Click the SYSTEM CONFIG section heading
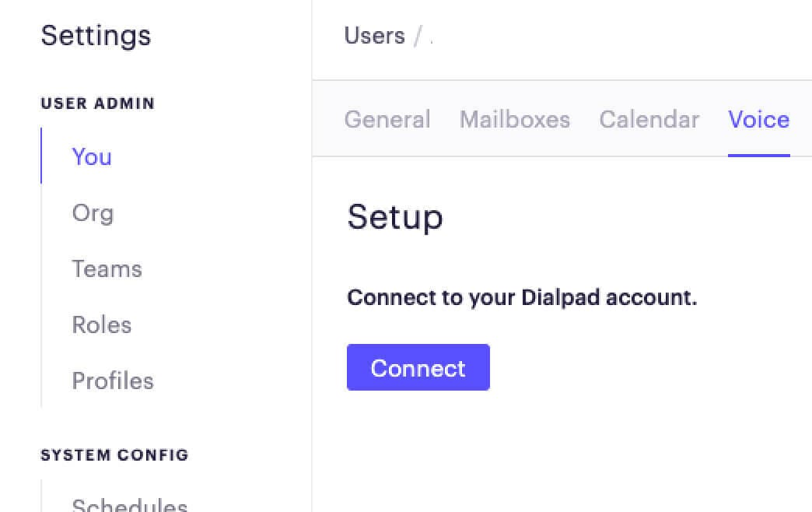 click(115, 455)
